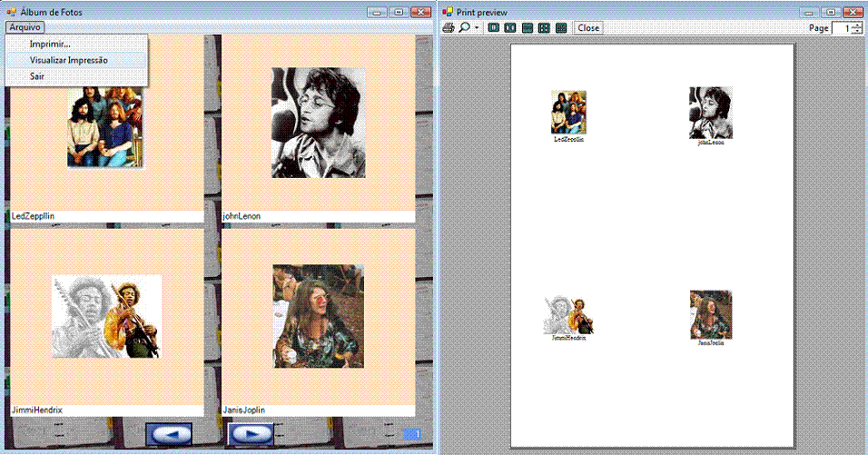This screenshot has width=868, height=455.
Task: Close the Print preview window
Action: tap(853, 12)
